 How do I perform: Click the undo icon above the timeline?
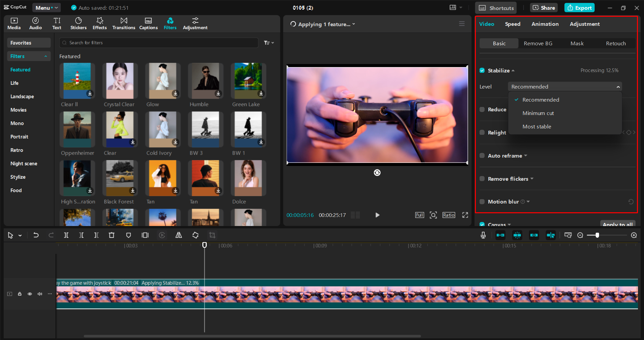click(x=36, y=235)
